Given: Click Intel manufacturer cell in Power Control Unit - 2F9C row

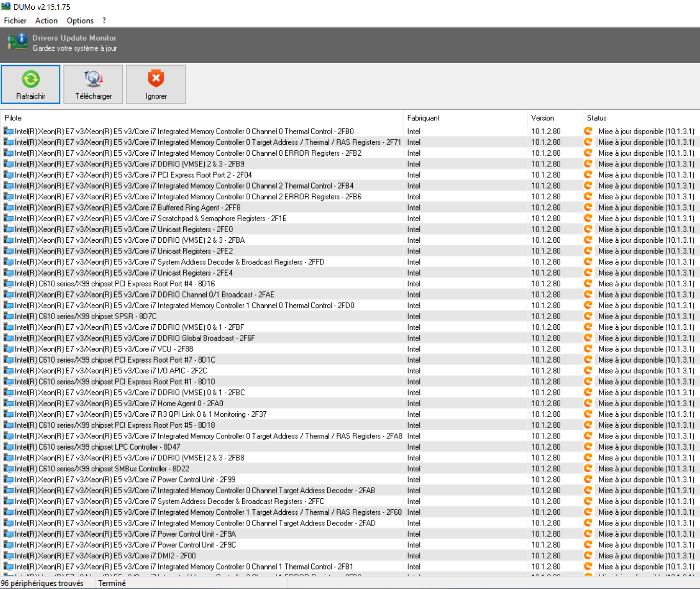Looking at the screenshot, I should 414,545.
